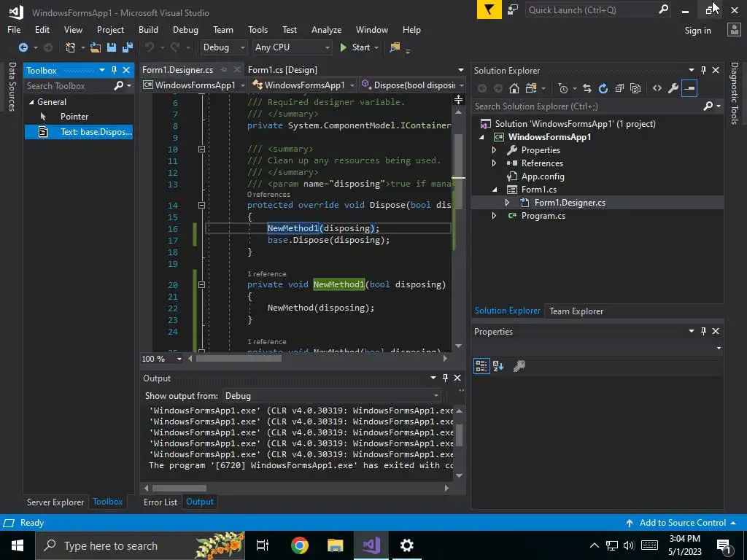747x560 pixels.
Task: Switch to the Team Explorer tab
Action: coord(576,311)
